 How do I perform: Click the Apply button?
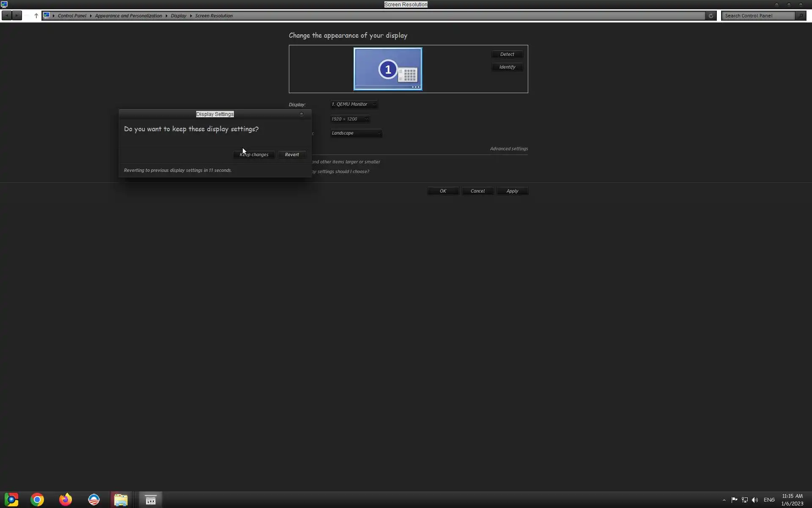(x=512, y=191)
